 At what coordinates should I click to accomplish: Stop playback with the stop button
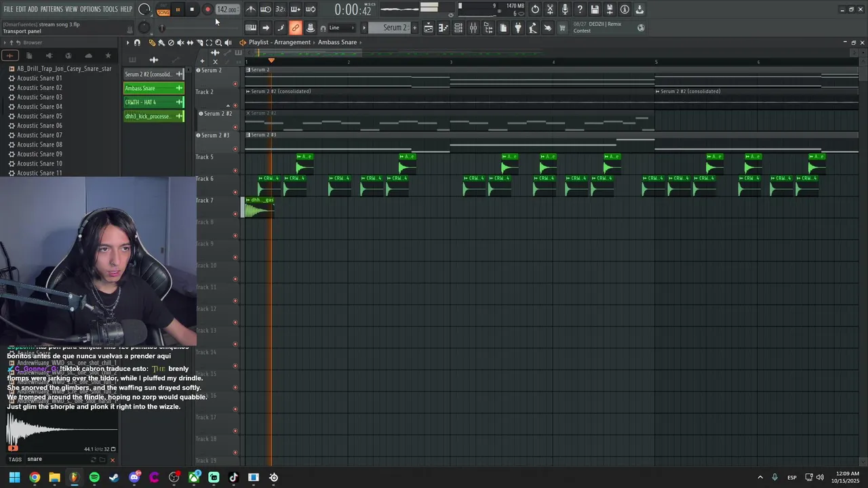click(x=192, y=9)
